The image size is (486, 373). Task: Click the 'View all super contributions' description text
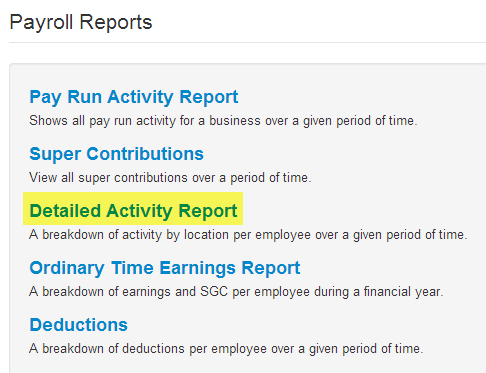(x=170, y=178)
